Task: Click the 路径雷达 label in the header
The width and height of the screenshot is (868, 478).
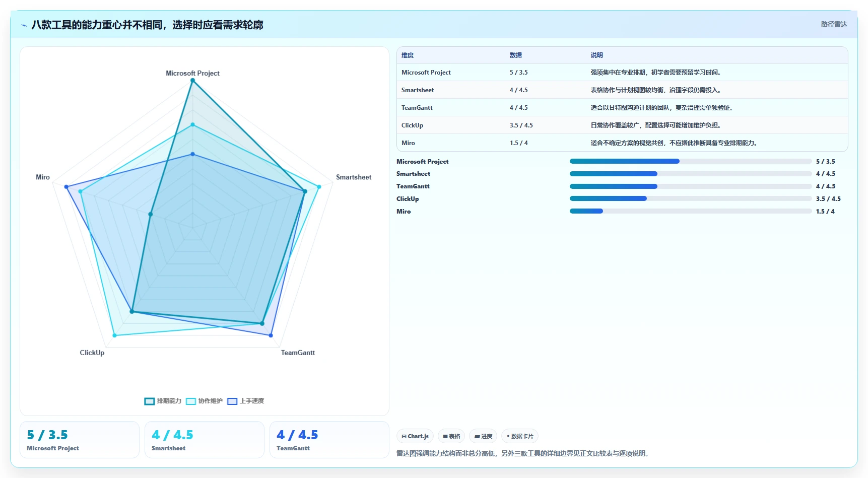Action: click(834, 24)
